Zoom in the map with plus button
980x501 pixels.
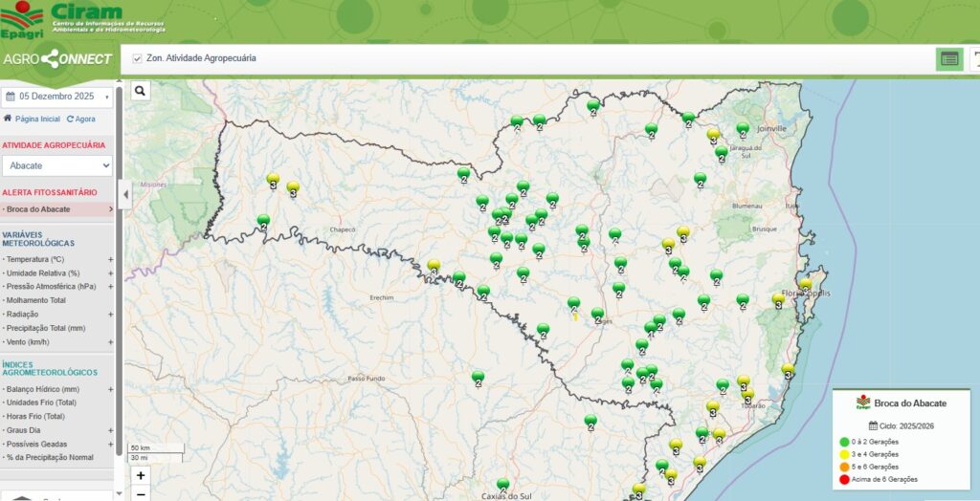pos(141,475)
